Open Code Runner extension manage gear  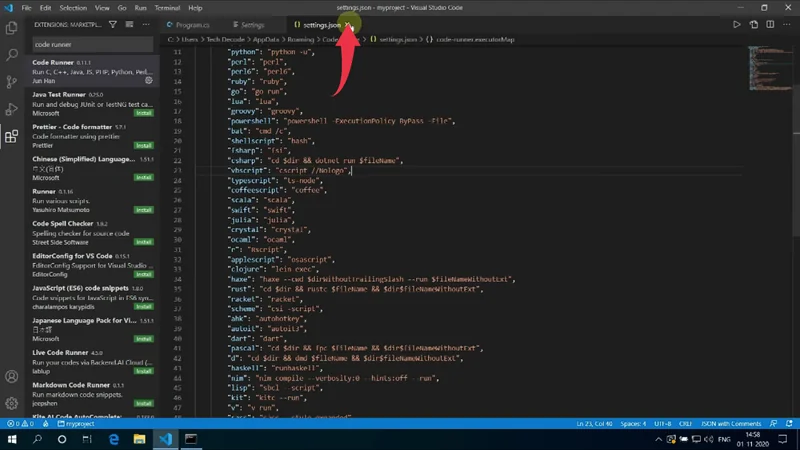coord(148,81)
